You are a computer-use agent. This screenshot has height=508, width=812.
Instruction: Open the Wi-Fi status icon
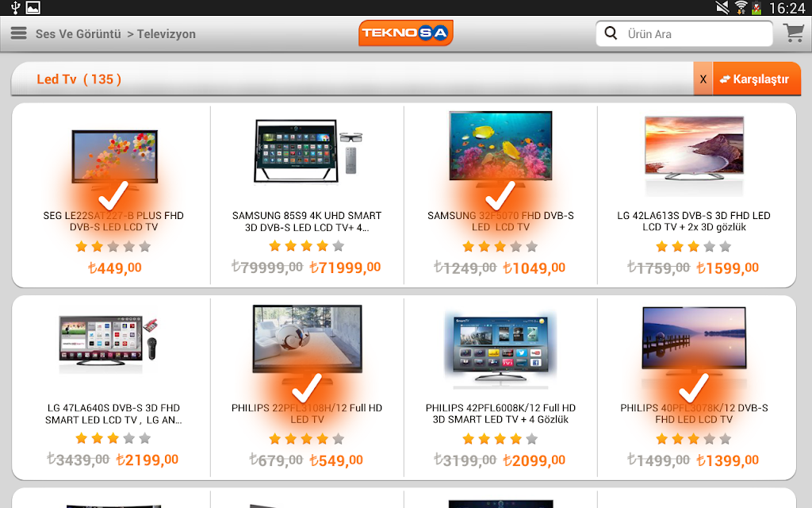click(741, 7)
